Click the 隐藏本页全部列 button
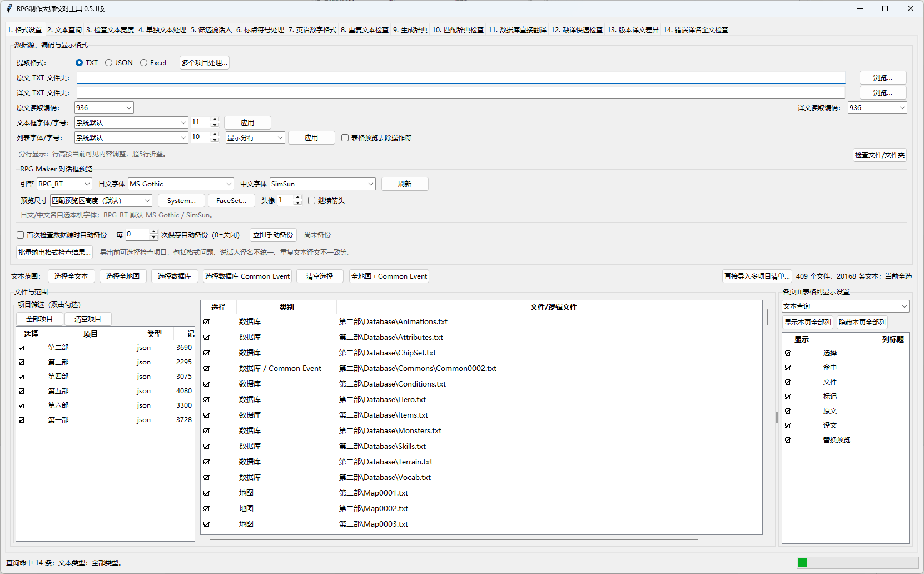Image resolution: width=924 pixels, height=574 pixels. click(x=862, y=323)
